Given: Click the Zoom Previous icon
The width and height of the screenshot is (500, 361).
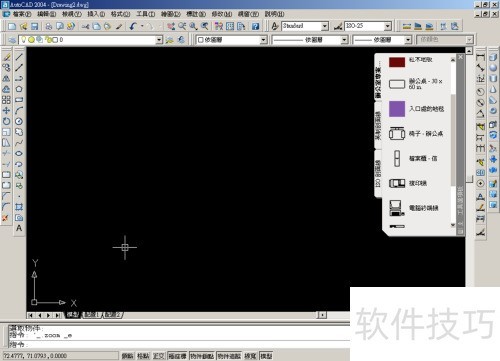Looking at the screenshot, I should point(205,26).
